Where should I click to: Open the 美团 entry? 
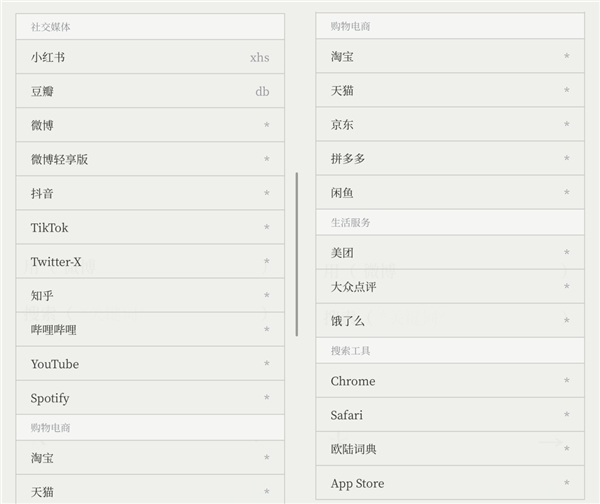[342, 253]
